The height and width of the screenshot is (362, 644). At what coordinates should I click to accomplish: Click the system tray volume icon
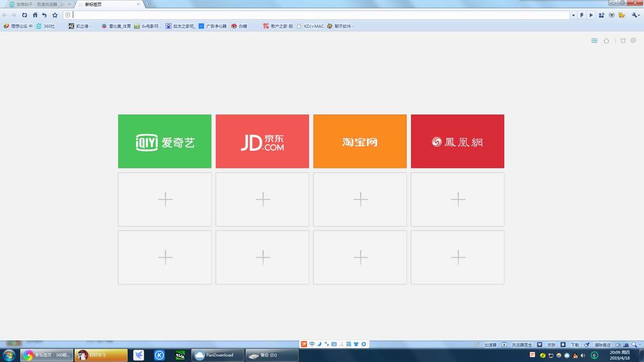pyautogui.click(x=583, y=355)
